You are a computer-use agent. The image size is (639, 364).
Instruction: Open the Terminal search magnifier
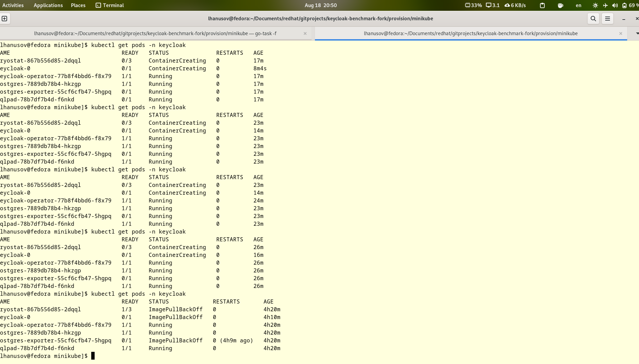[x=593, y=19]
